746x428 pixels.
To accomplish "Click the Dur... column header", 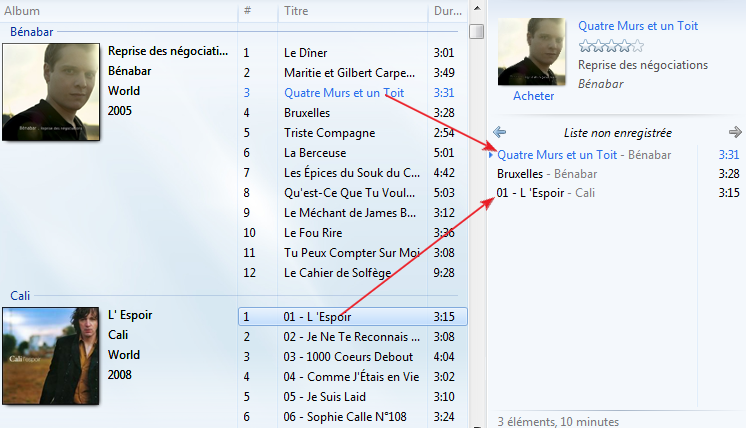I will 448,11.
